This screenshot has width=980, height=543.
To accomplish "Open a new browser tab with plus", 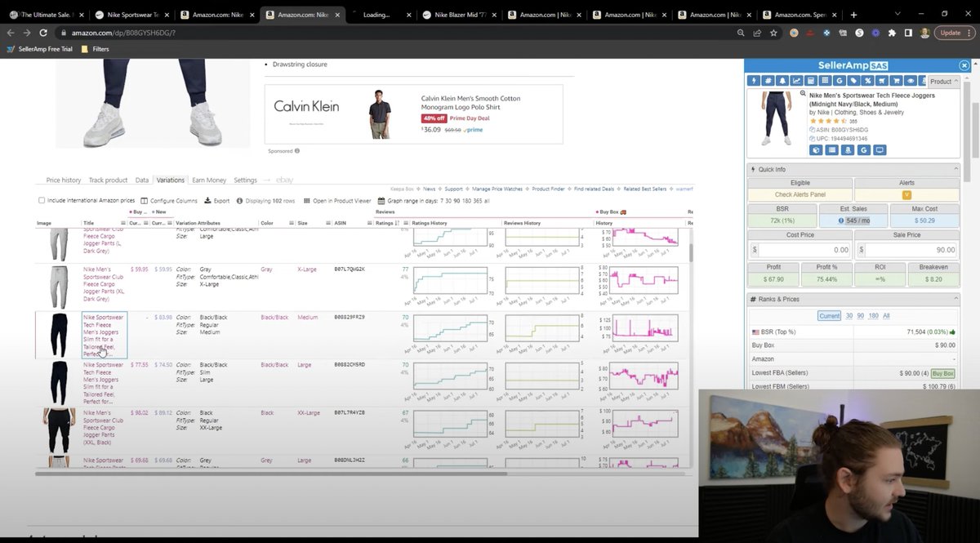I will pyautogui.click(x=854, y=14).
